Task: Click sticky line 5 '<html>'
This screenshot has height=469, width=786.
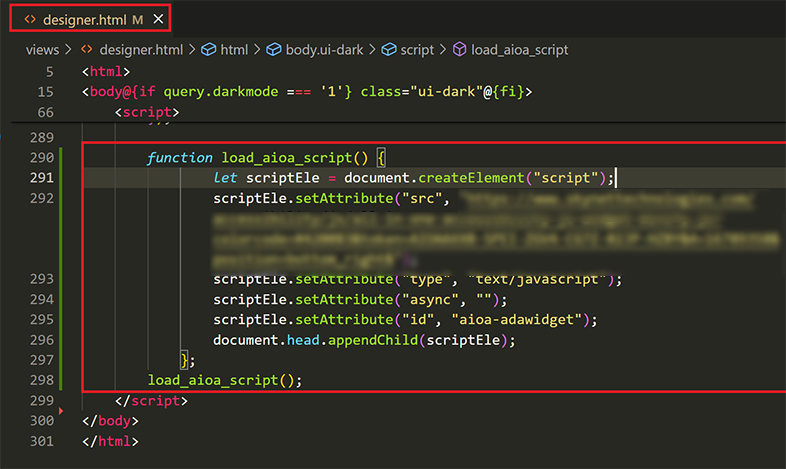Action: [x=106, y=72]
